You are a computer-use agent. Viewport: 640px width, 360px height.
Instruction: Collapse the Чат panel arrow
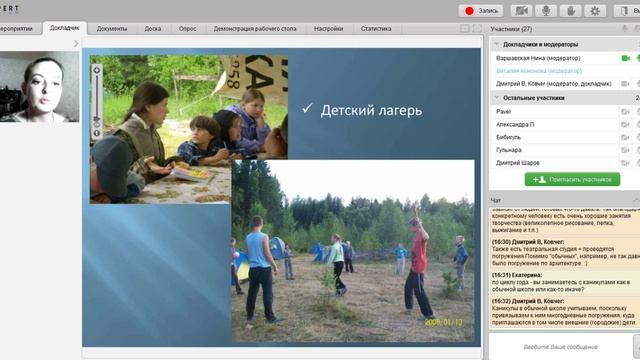tap(636, 200)
